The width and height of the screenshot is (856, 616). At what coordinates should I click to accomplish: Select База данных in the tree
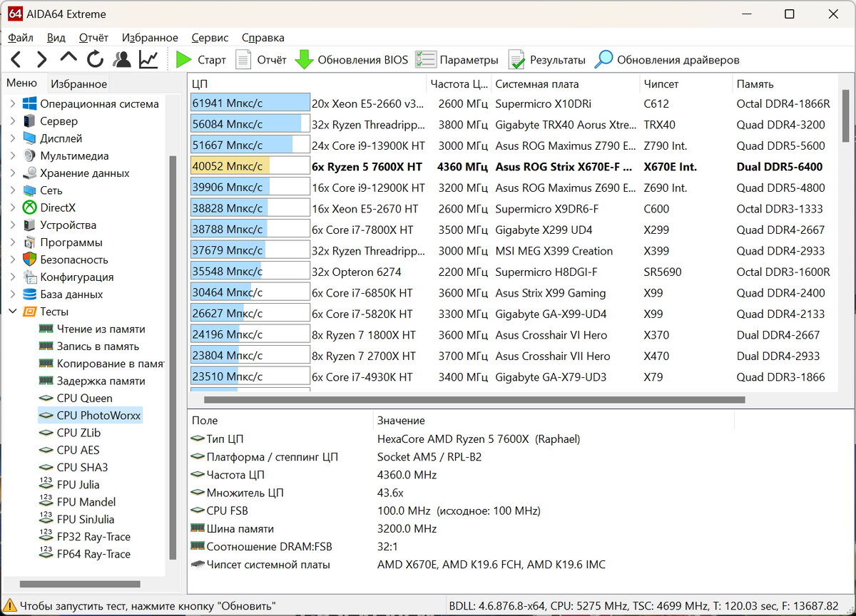tap(71, 294)
